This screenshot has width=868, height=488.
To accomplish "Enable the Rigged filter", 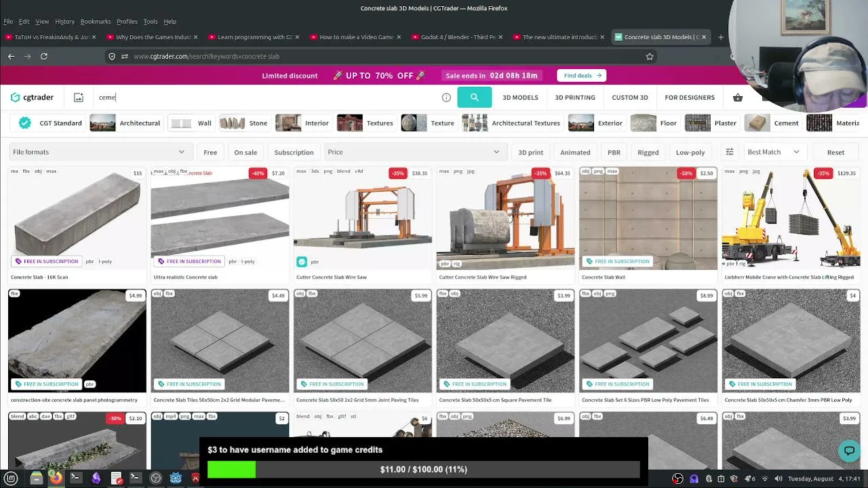I will coord(648,152).
